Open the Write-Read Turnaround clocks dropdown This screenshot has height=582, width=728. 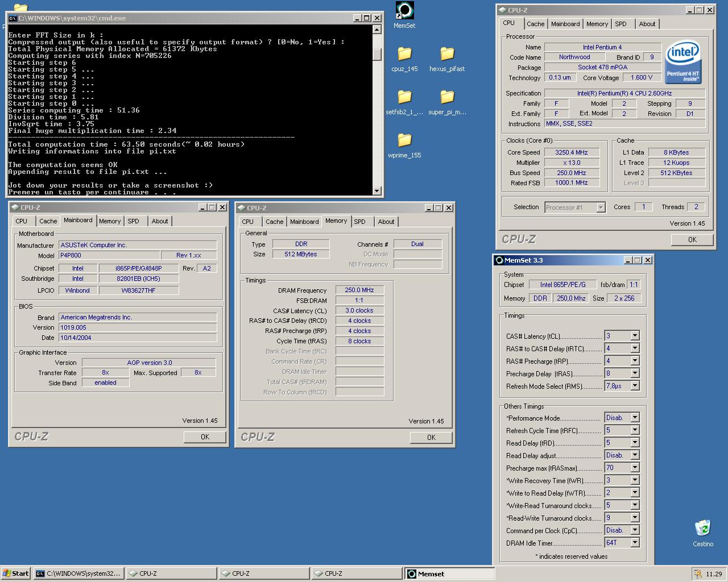tap(635, 505)
